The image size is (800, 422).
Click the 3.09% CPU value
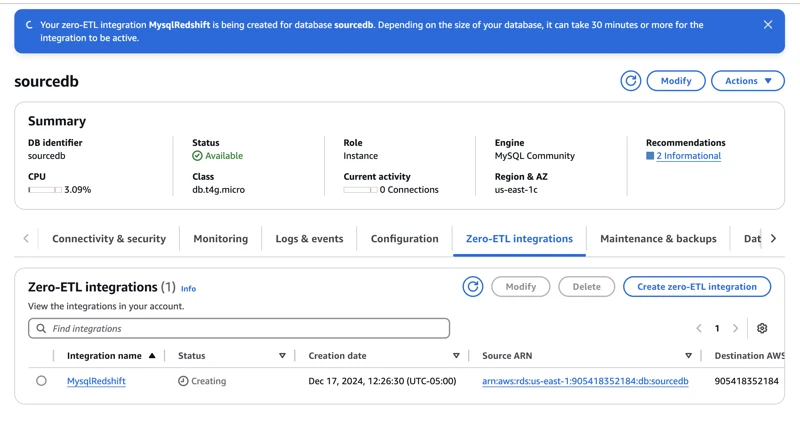click(78, 189)
